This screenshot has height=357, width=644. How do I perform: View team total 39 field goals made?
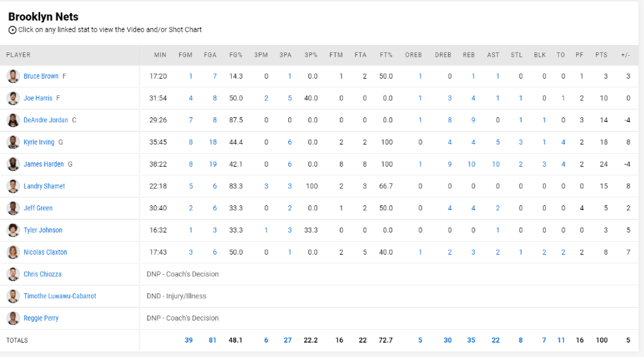tap(188, 340)
